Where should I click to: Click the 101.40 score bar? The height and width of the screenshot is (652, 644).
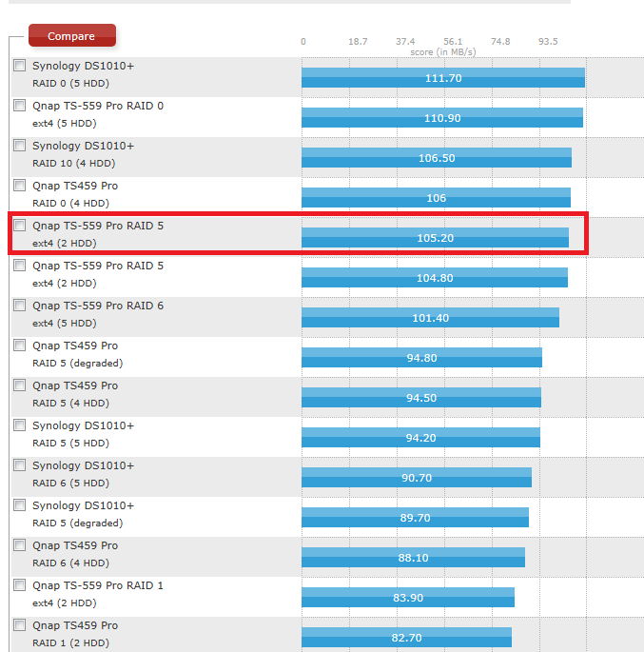[x=430, y=318]
